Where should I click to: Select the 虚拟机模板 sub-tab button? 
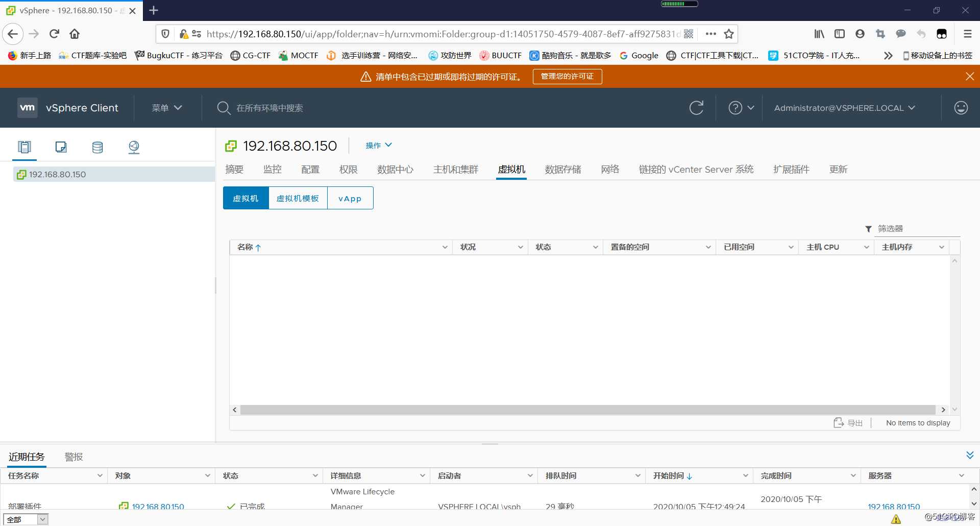tap(298, 198)
